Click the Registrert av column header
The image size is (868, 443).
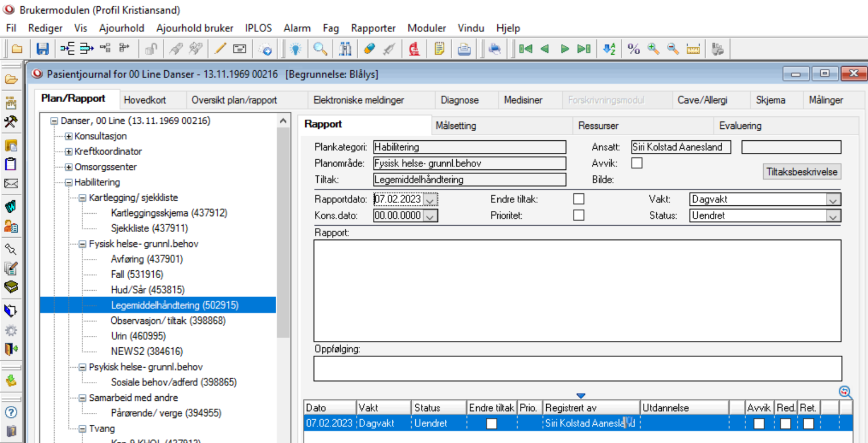591,408
